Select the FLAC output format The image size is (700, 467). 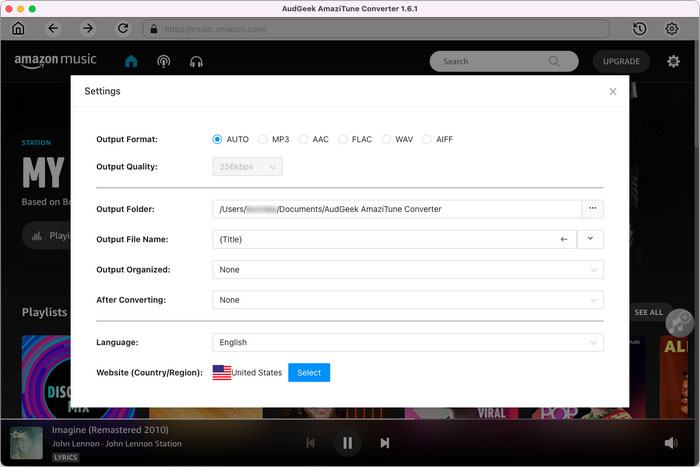click(342, 139)
